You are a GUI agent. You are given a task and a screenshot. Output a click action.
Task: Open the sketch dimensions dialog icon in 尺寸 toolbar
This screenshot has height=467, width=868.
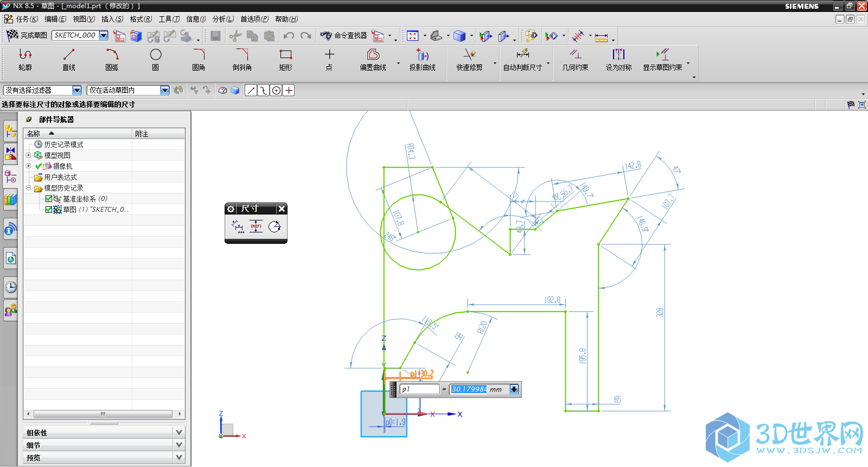(x=238, y=226)
